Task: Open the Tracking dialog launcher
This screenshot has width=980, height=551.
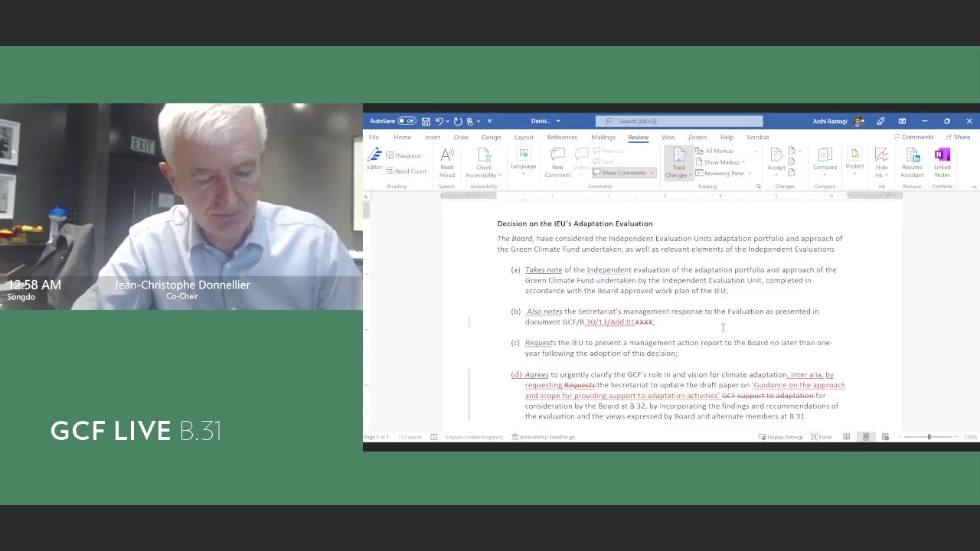Action: pos(759,186)
